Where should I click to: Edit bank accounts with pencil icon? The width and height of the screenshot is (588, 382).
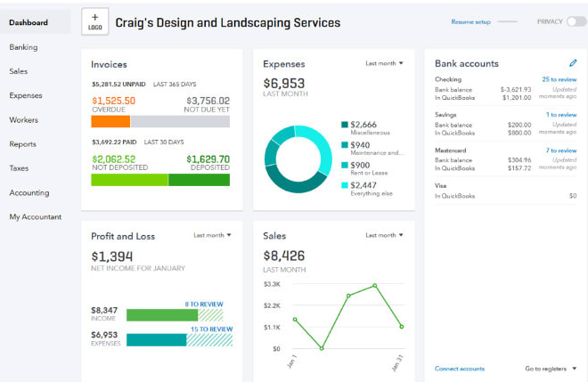[573, 63]
